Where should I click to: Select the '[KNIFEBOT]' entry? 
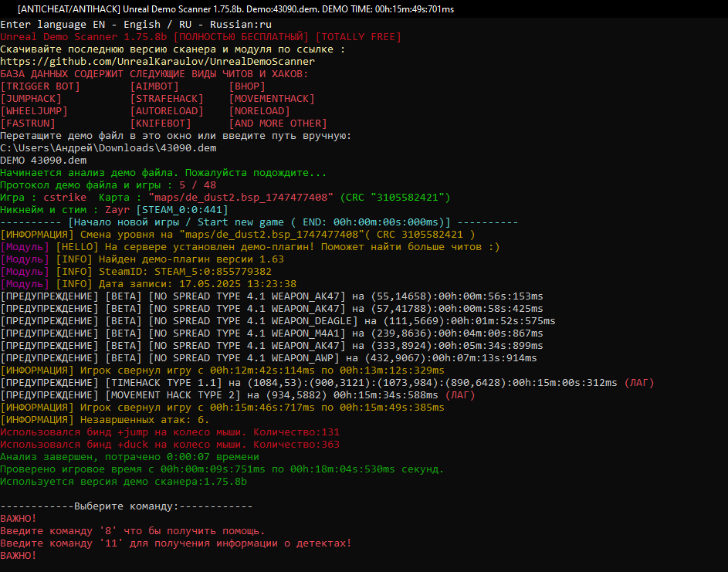161,124
